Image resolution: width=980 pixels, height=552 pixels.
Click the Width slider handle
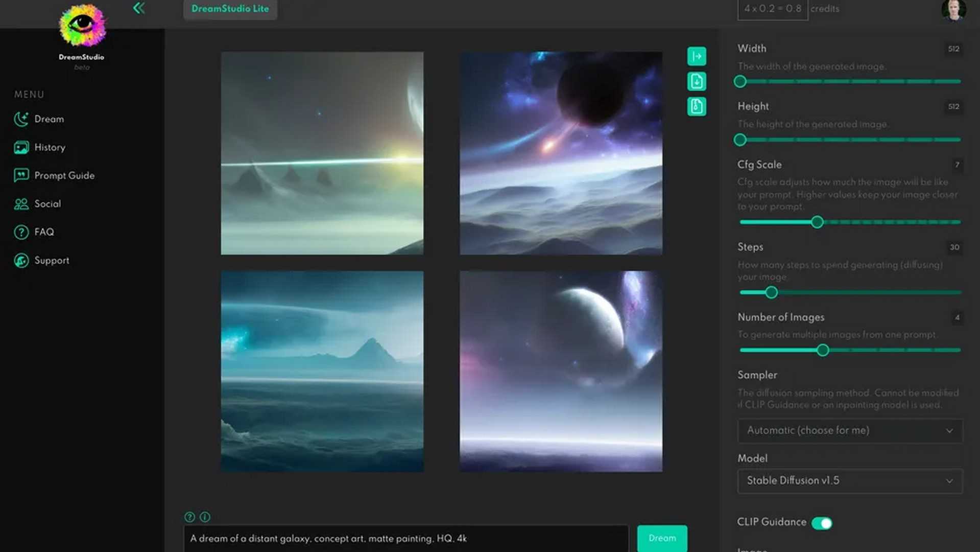pos(740,82)
